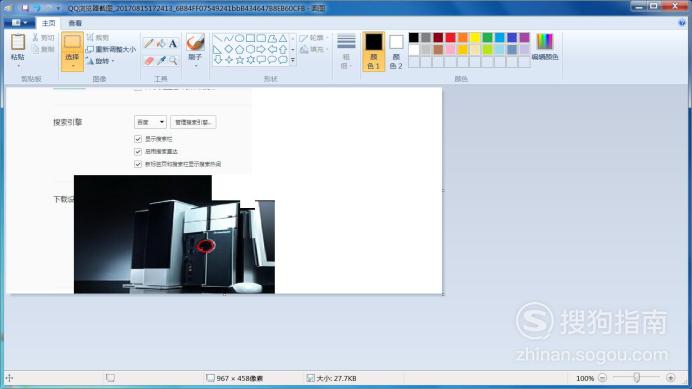Choose the Hexagon shape
The width and height of the screenshot is (692, 389).
point(250,49)
